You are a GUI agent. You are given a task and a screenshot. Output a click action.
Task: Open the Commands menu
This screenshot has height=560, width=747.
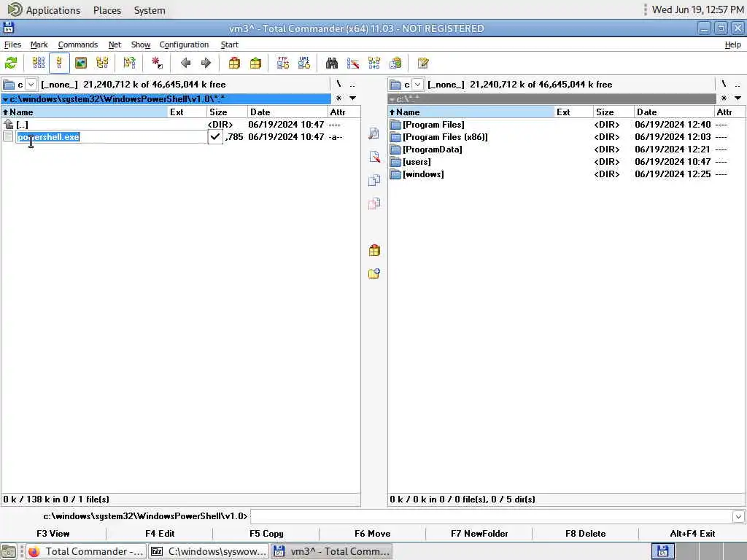[x=77, y=44]
